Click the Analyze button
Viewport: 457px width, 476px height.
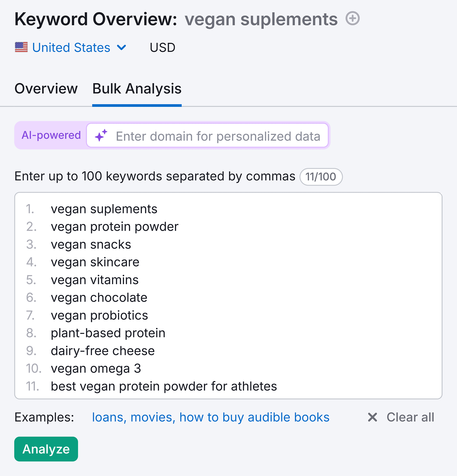[46, 449]
